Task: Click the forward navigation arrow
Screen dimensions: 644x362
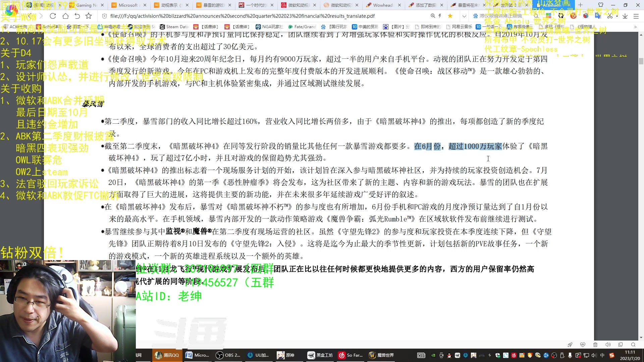Action: click(x=41, y=16)
